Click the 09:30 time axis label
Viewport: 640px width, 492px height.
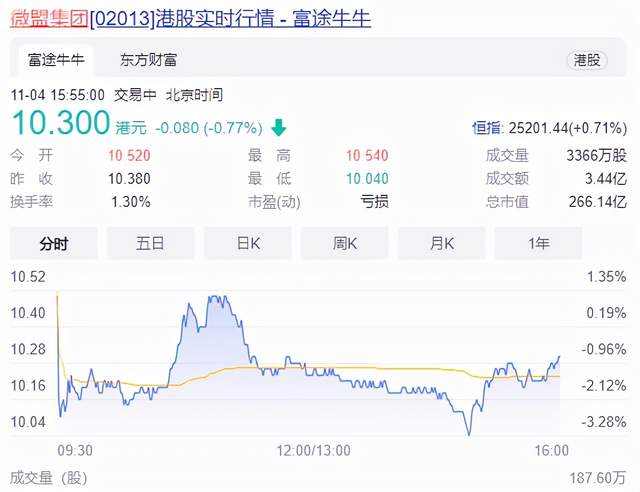[x=75, y=451]
